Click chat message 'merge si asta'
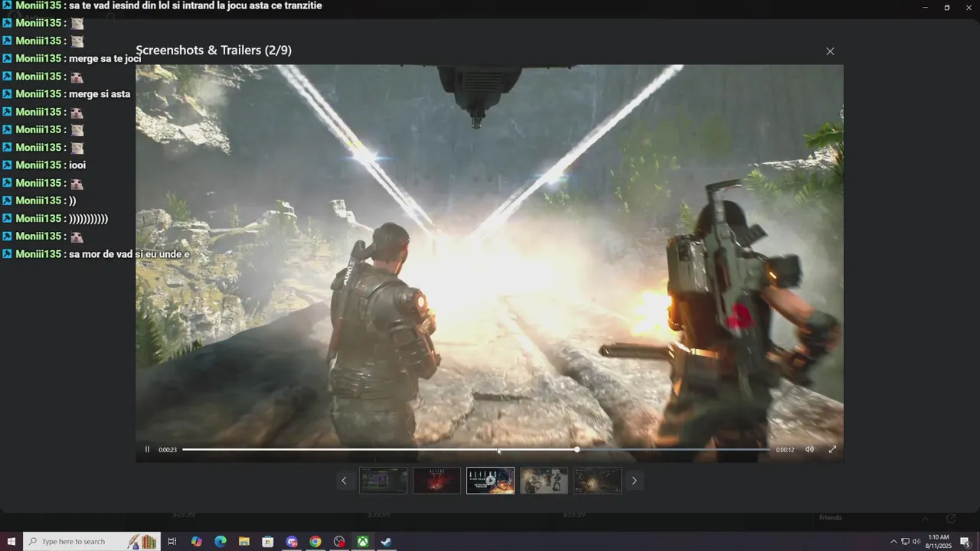The height and width of the screenshot is (551, 980). [100, 94]
